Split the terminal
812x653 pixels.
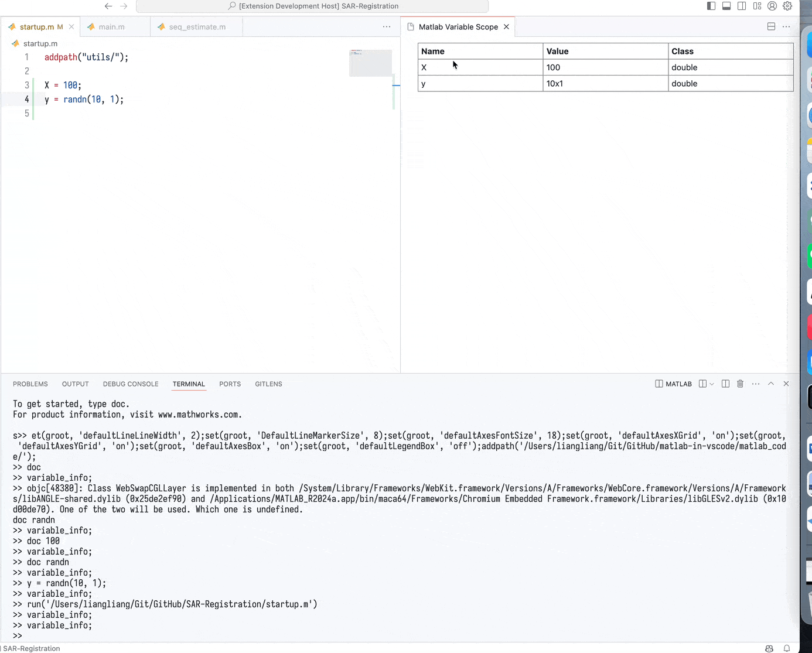[x=725, y=384]
